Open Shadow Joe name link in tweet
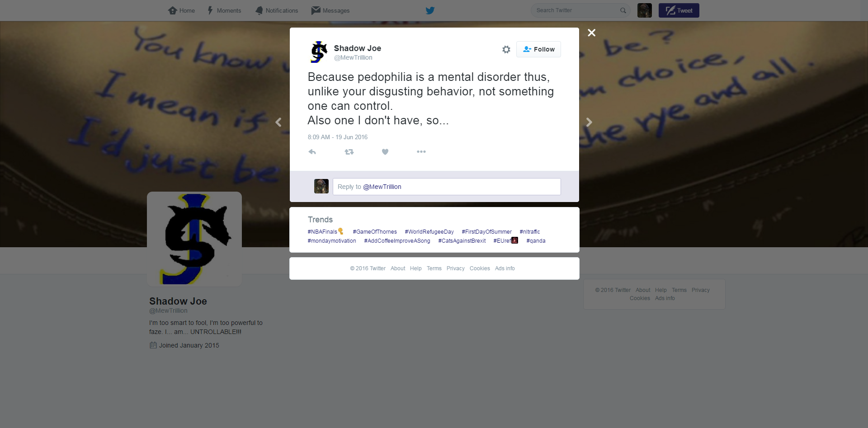 pos(358,48)
